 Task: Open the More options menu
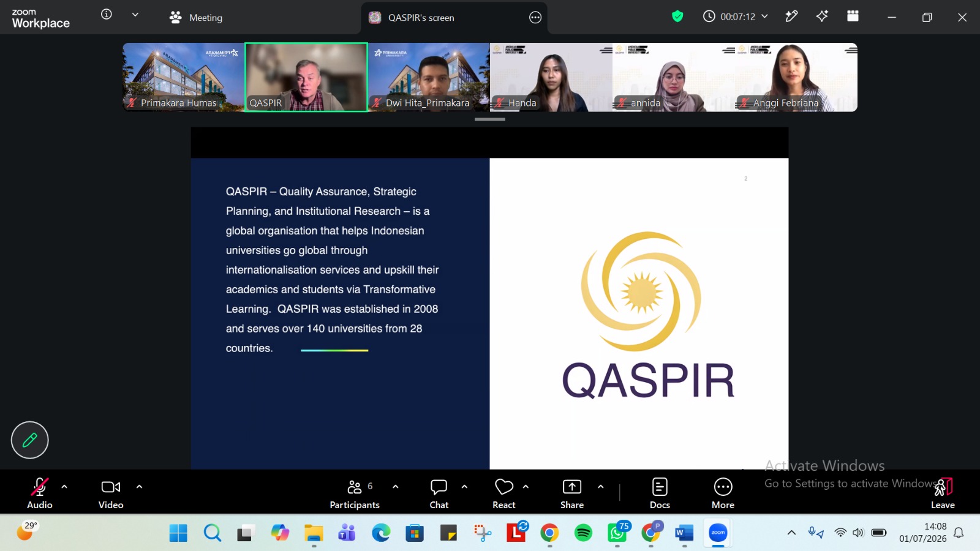tap(723, 493)
